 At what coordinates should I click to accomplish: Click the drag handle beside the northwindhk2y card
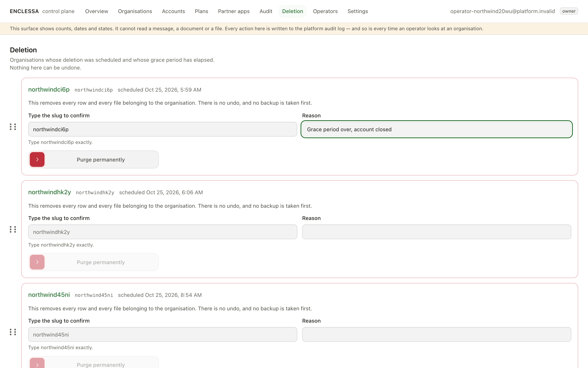(x=13, y=229)
